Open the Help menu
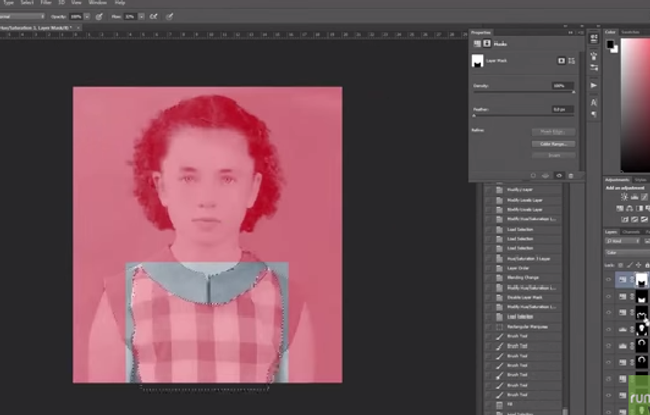This screenshot has height=415, width=650. [x=120, y=2]
